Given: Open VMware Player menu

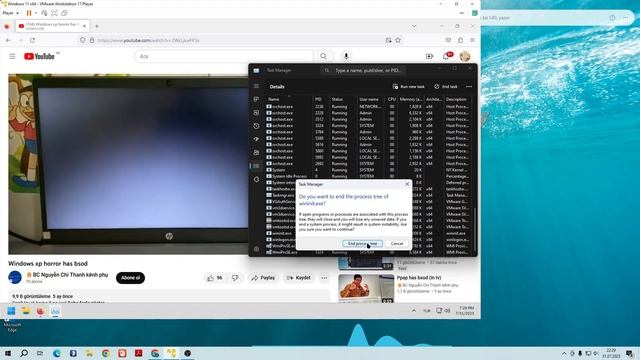Looking at the screenshot, I should (x=10, y=13).
